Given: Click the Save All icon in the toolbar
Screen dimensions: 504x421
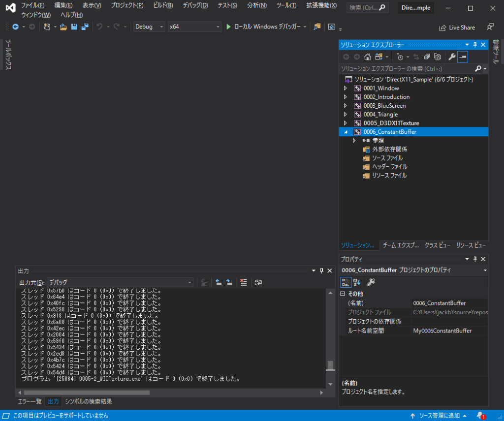Looking at the screenshot, I should point(84,27).
